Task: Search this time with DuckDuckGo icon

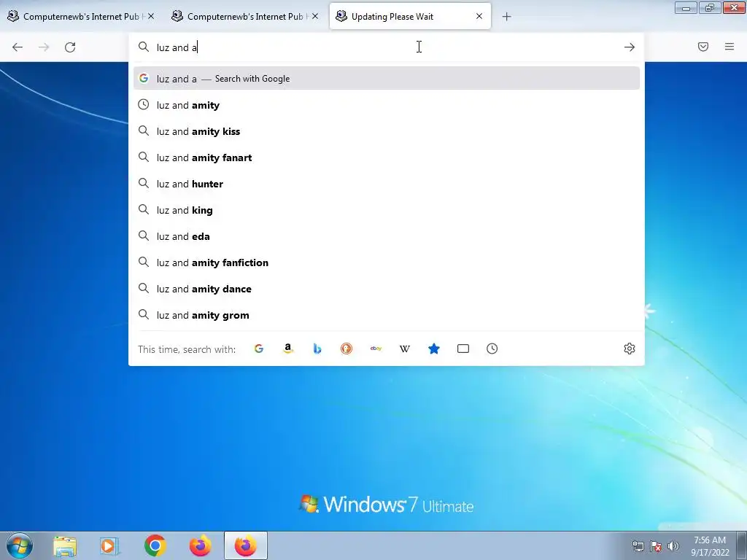Action: [x=347, y=349]
